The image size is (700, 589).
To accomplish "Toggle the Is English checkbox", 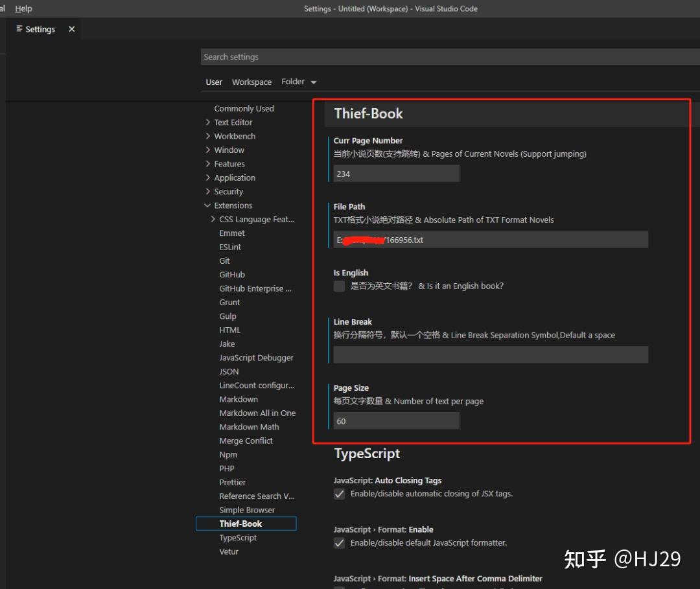I will (339, 286).
